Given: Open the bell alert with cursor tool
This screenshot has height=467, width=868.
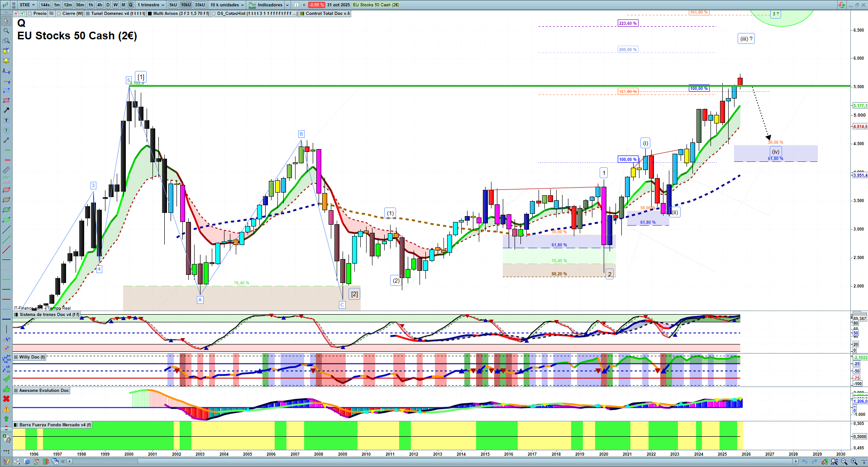Looking at the screenshot, I should click(x=6, y=51).
